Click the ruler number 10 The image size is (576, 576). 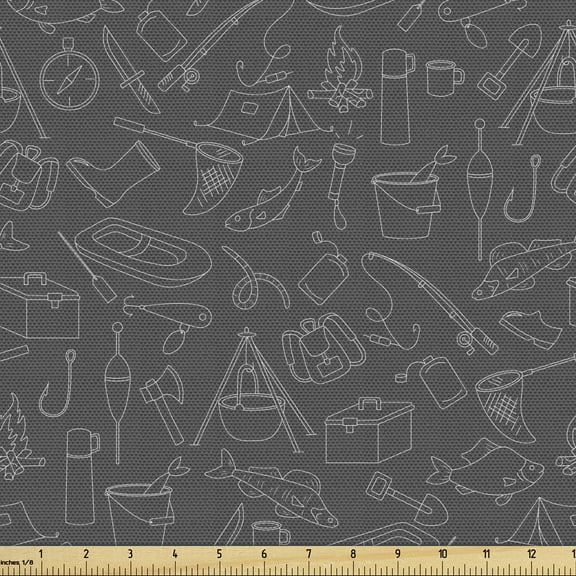(443, 554)
